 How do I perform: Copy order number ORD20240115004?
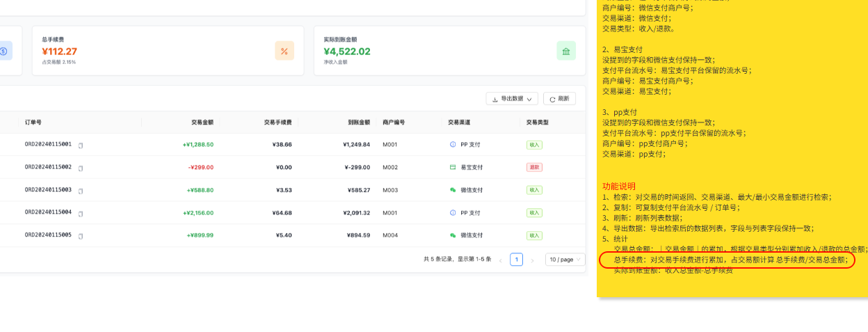[81, 213]
